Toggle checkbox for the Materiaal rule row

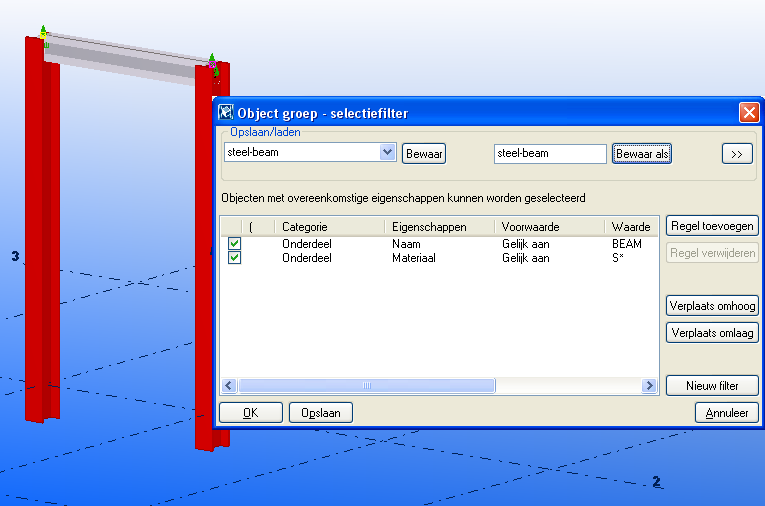(234, 258)
